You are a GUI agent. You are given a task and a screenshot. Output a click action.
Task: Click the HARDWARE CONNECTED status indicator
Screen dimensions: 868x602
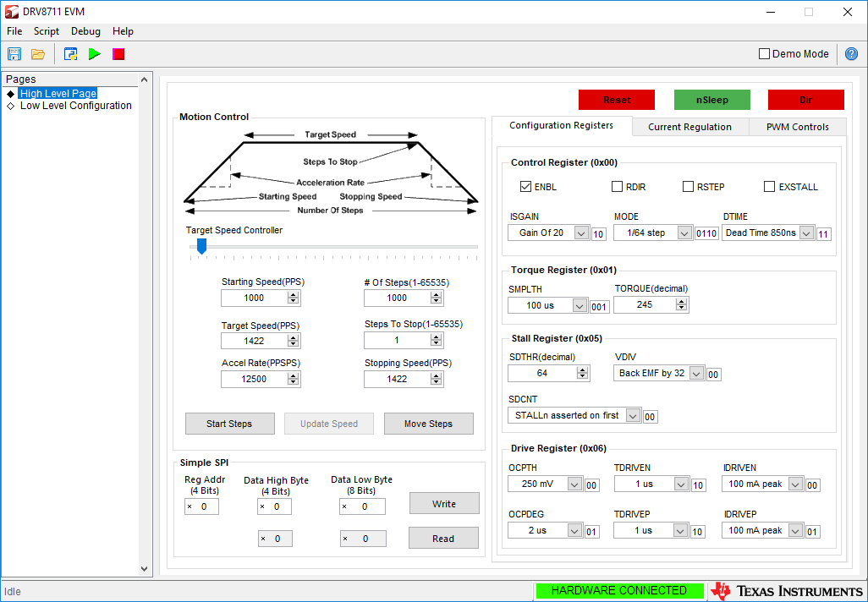619,591
